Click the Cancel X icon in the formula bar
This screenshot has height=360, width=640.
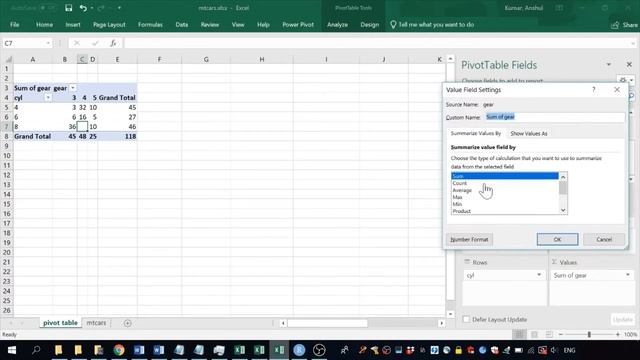coord(77,43)
